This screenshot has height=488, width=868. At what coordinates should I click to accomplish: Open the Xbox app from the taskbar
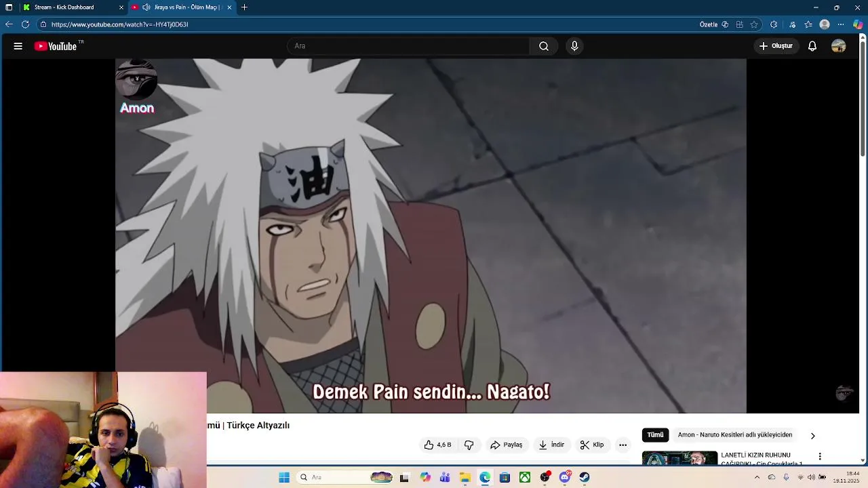pyautogui.click(x=525, y=477)
